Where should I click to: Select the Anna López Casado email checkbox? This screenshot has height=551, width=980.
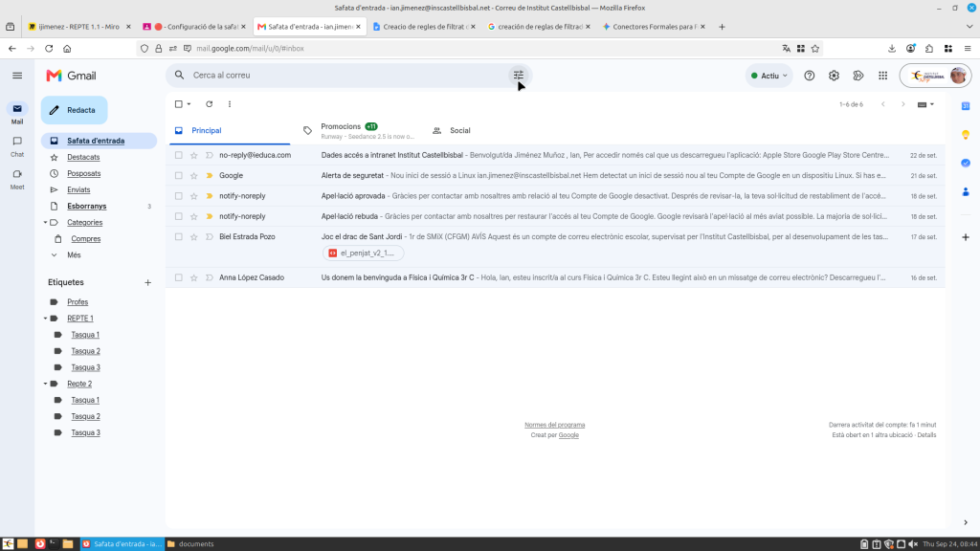pos(179,277)
